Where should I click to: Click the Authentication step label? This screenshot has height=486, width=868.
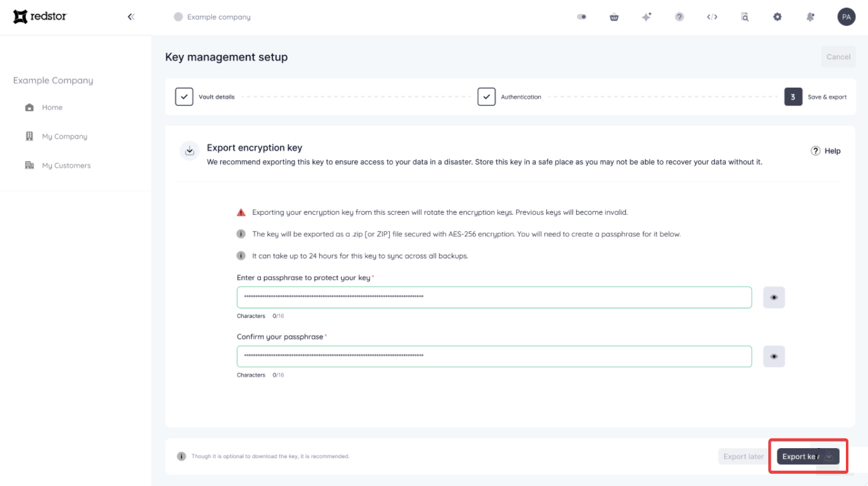pyautogui.click(x=521, y=97)
